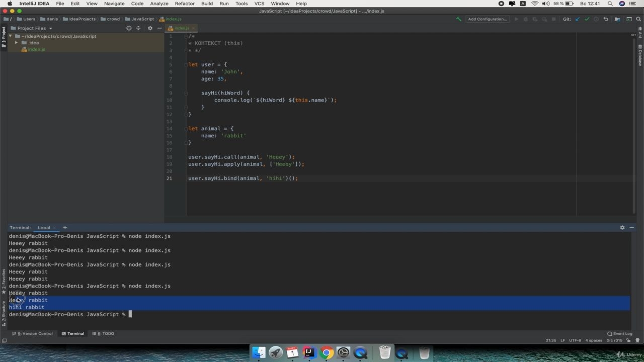Open project panel gear options
This screenshot has width=644, height=362.
click(150, 28)
